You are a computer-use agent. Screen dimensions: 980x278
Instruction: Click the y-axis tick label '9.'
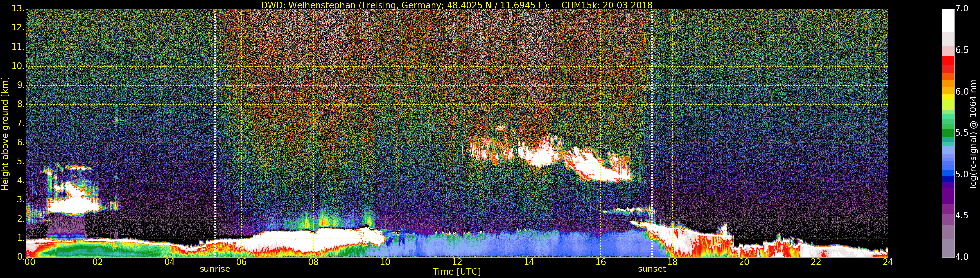click(20, 85)
